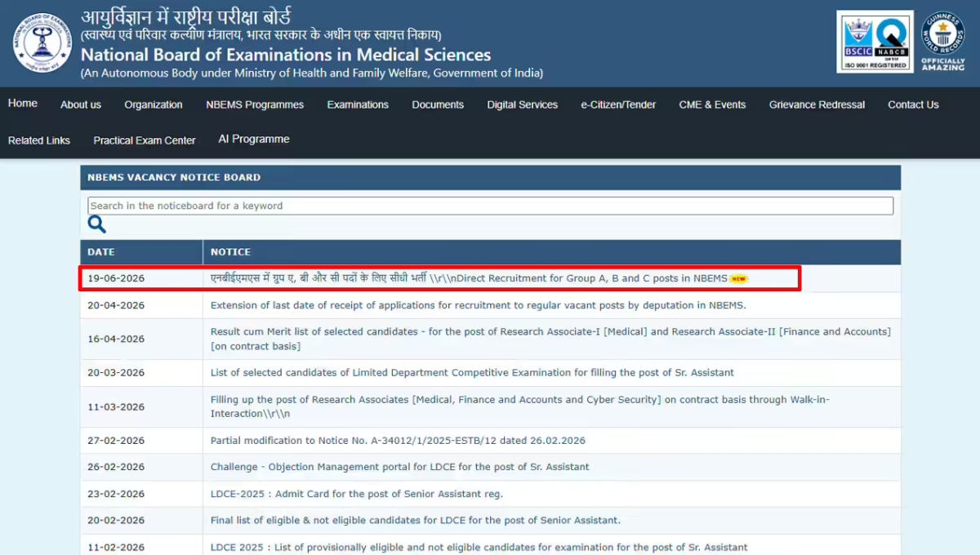Focus the noticeboard keyword search field
This screenshot has height=555, width=980.
point(490,206)
